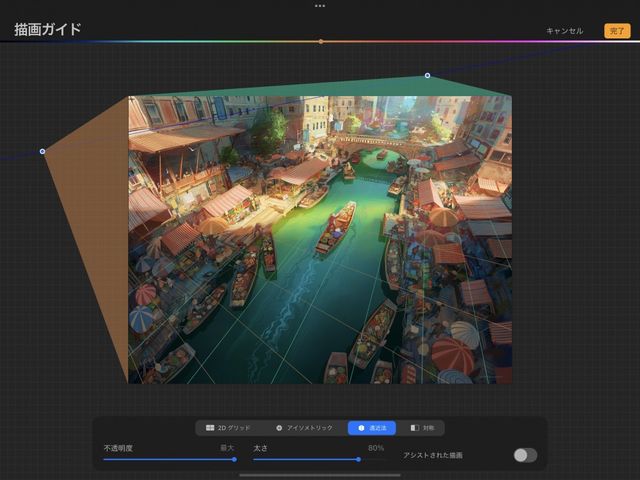Click the 不透明度 label

click(118, 448)
